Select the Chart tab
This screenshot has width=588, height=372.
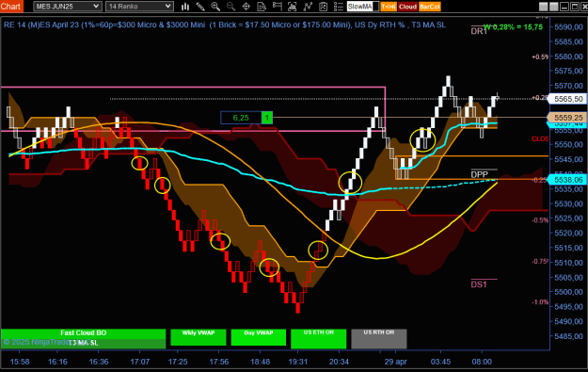tap(10, 7)
